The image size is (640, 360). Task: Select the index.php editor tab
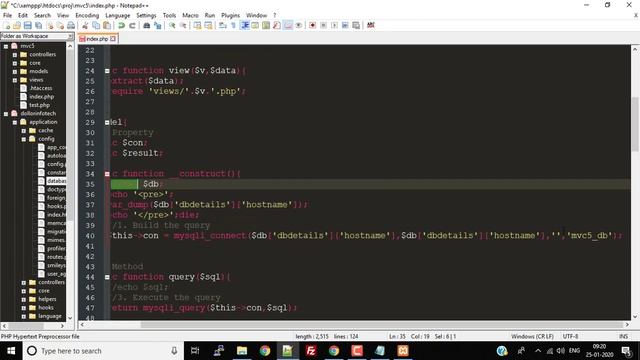tap(97, 39)
